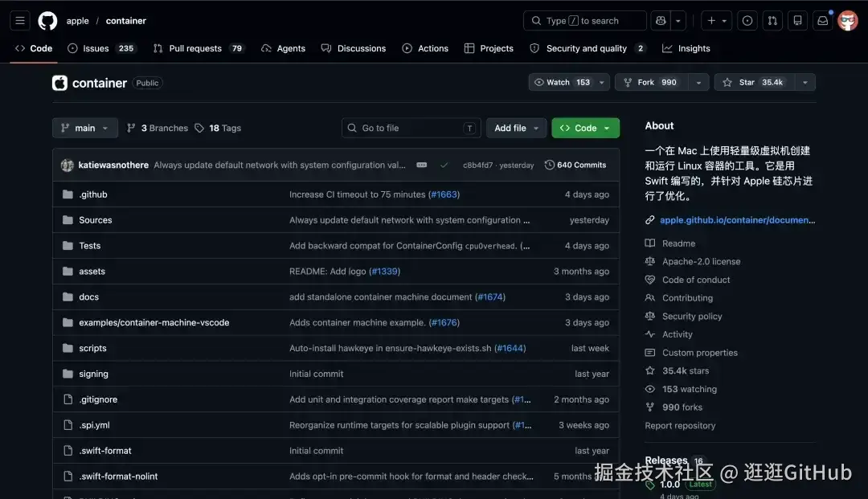View the 3 Branches link

click(x=158, y=128)
